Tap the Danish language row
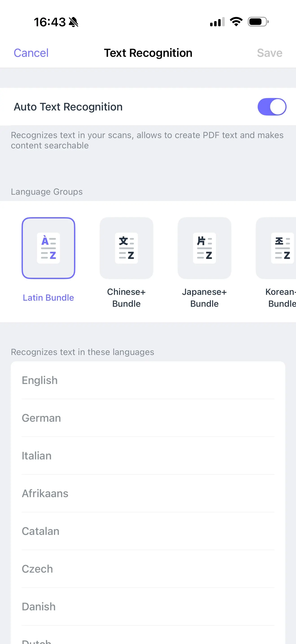The height and width of the screenshot is (644, 296). 148,607
